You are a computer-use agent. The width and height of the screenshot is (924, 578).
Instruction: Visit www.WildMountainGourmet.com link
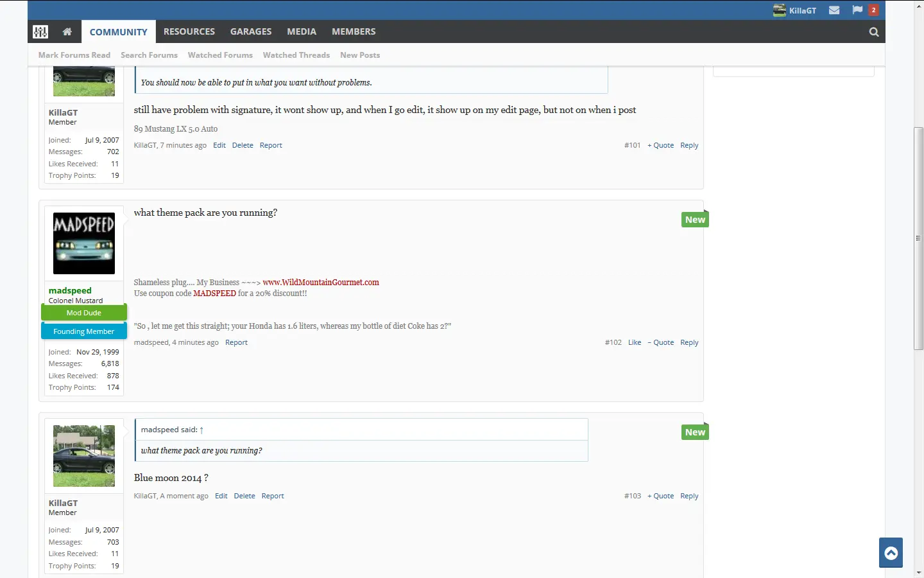321,282
